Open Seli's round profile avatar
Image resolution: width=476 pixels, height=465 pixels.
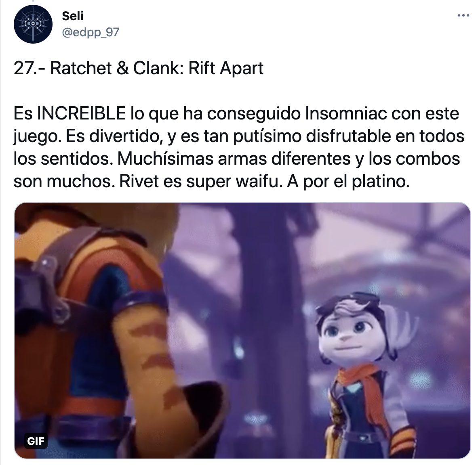33,24
